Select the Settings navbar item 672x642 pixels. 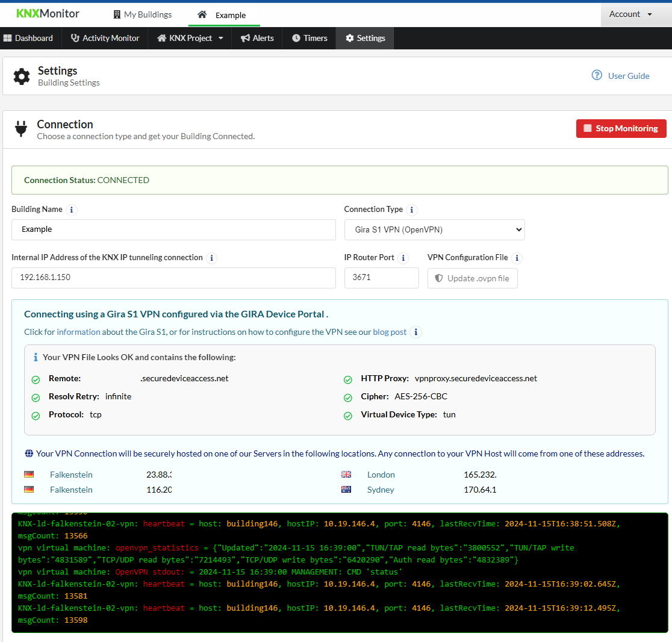coord(365,38)
